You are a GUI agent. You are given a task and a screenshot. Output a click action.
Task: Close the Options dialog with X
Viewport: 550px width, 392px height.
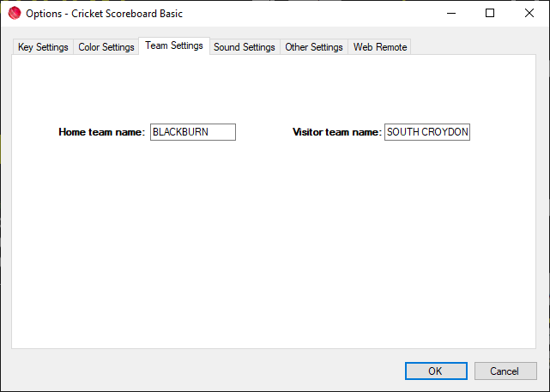tap(529, 14)
